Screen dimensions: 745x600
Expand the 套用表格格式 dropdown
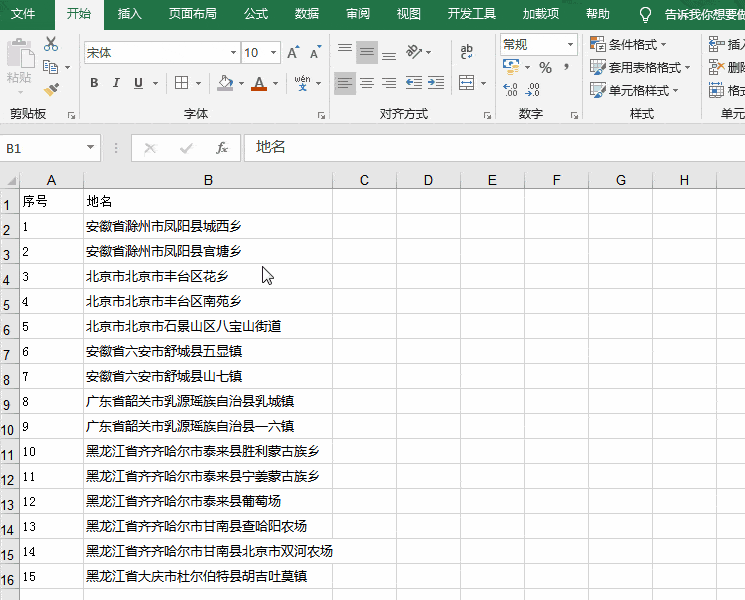click(x=688, y=67)
